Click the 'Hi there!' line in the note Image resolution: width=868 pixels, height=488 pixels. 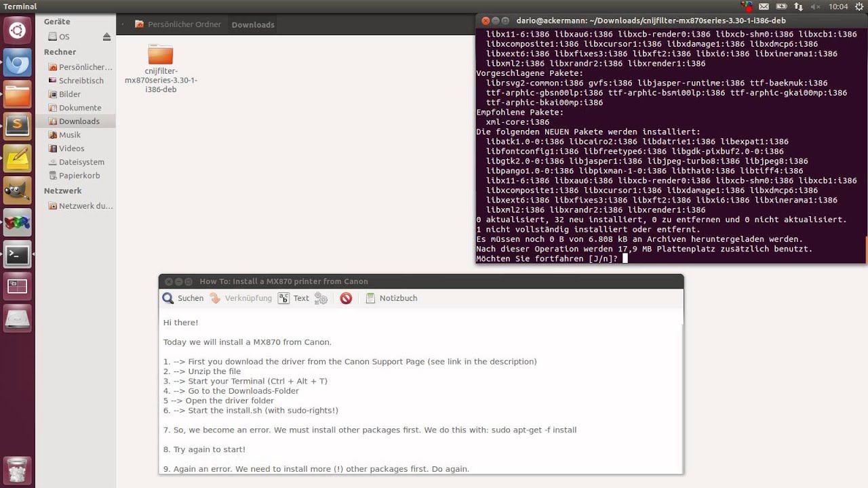pos(180,323)
